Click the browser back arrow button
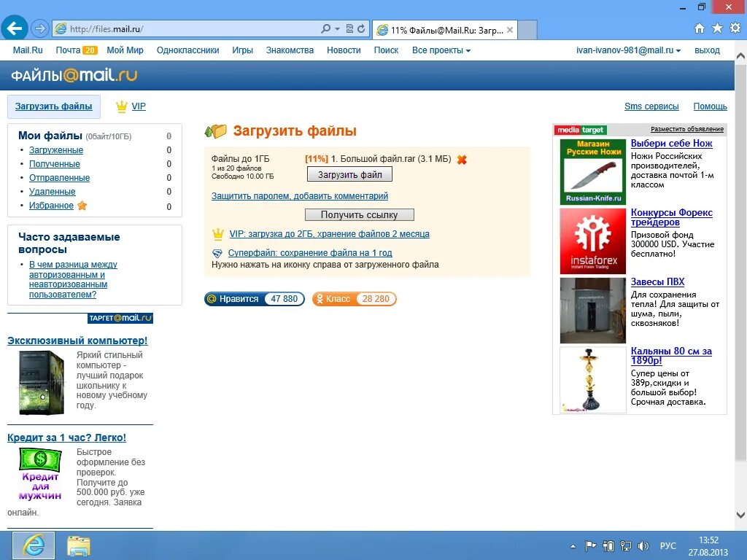 coord(15,28)
